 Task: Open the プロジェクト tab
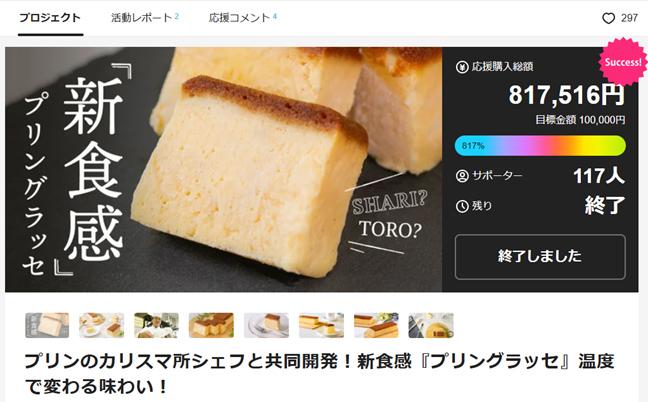point(50,18)
